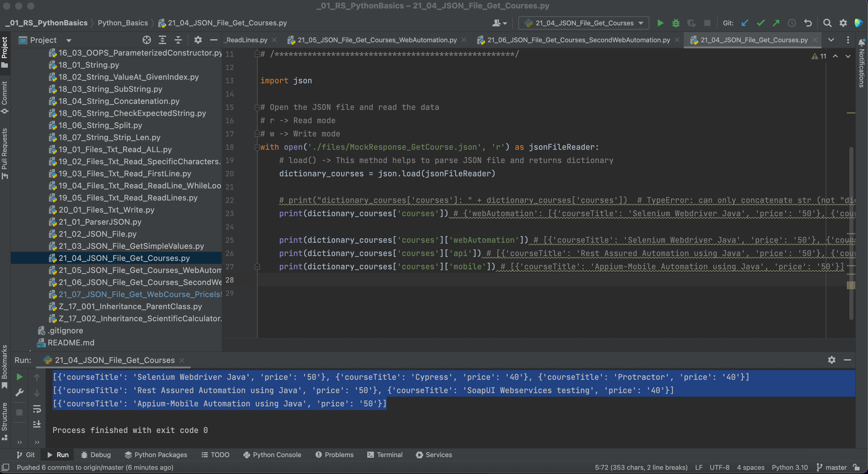Image resolution: width=868 pixels, height=474 pixels.
Task: Start debugging with the bug icon
Action: tap(676, 23)
